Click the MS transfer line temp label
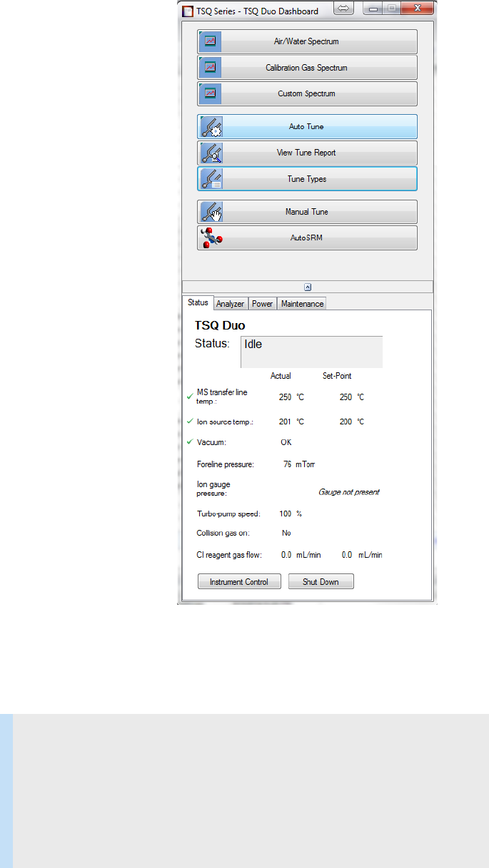This screenshot has width=489, height=868. (x=222, y=397)
